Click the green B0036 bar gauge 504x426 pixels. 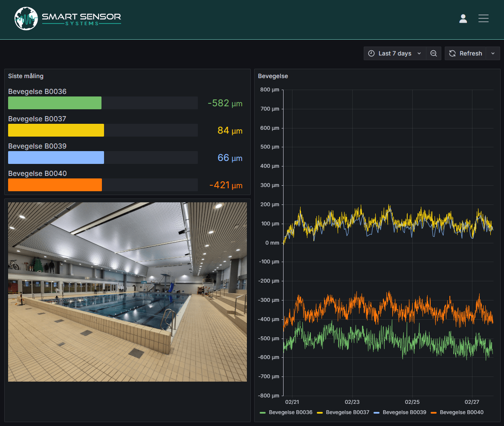pos(55,103)
